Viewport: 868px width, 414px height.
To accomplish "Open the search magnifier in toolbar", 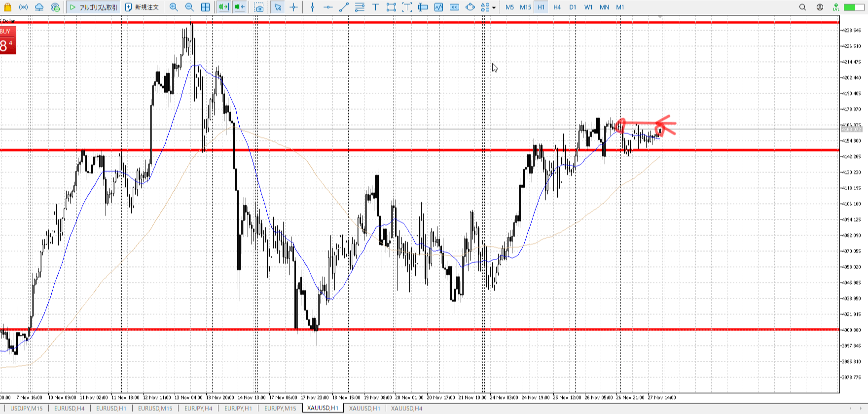I will 802,7.
